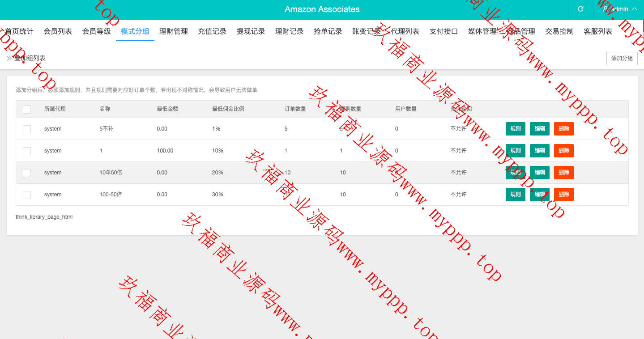The image size is (644, 339).
Task: Open the admin user dropdown menu
Action: [620, 9]
